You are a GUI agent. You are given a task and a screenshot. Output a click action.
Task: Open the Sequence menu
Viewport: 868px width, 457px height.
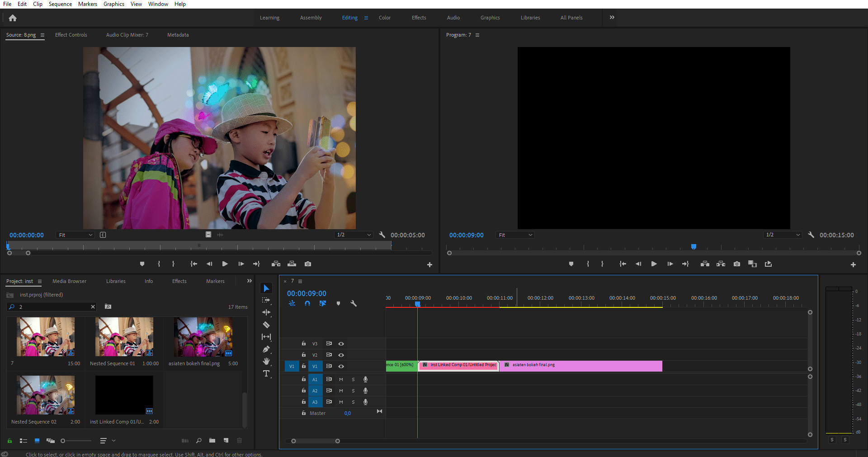[60, 4]
